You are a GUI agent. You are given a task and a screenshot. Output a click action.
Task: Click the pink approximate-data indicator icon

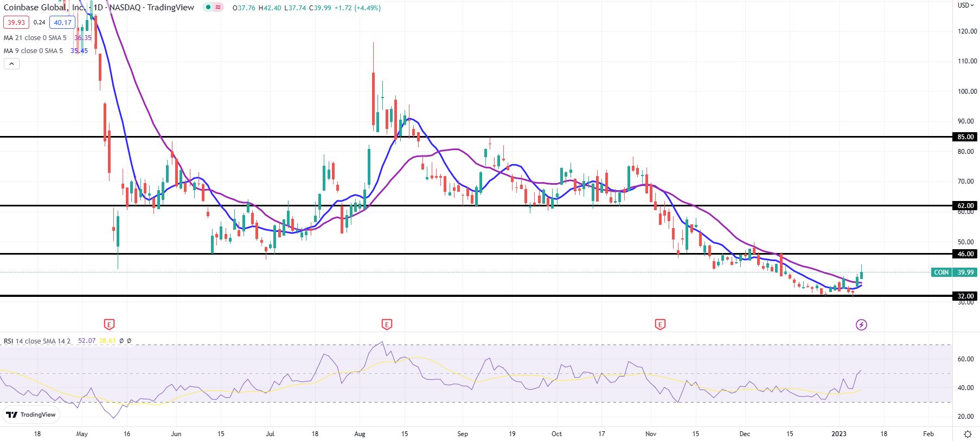pyautogui.click(x=218, y=8)
